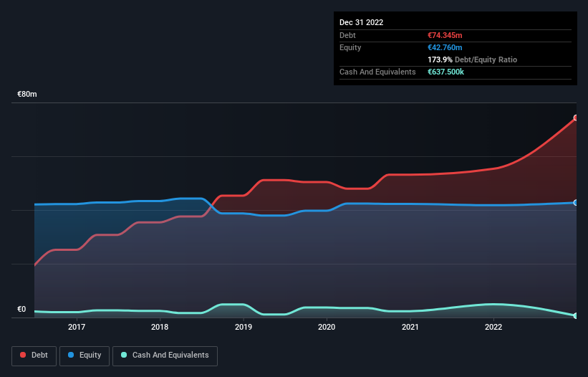Click the 2021 x-axis label
The width and height of the screenshot is (588, 377).
tap(410, 327)
